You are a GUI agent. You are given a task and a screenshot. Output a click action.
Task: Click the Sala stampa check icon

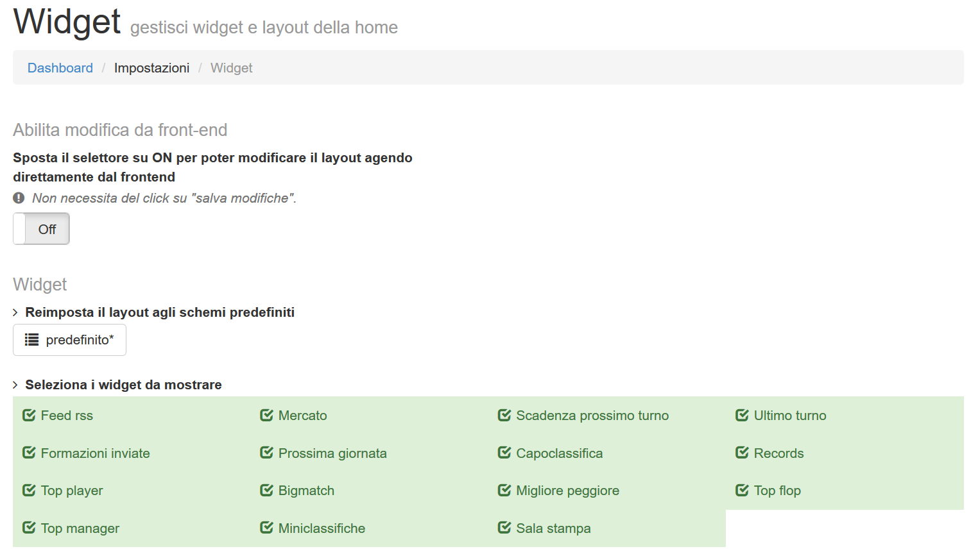[504, 528]
